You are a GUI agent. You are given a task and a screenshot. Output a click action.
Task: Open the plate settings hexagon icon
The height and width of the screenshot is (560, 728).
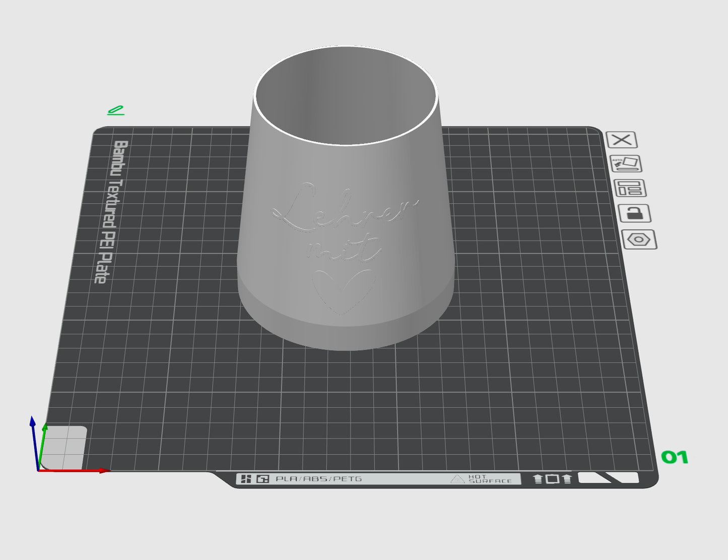639,239
